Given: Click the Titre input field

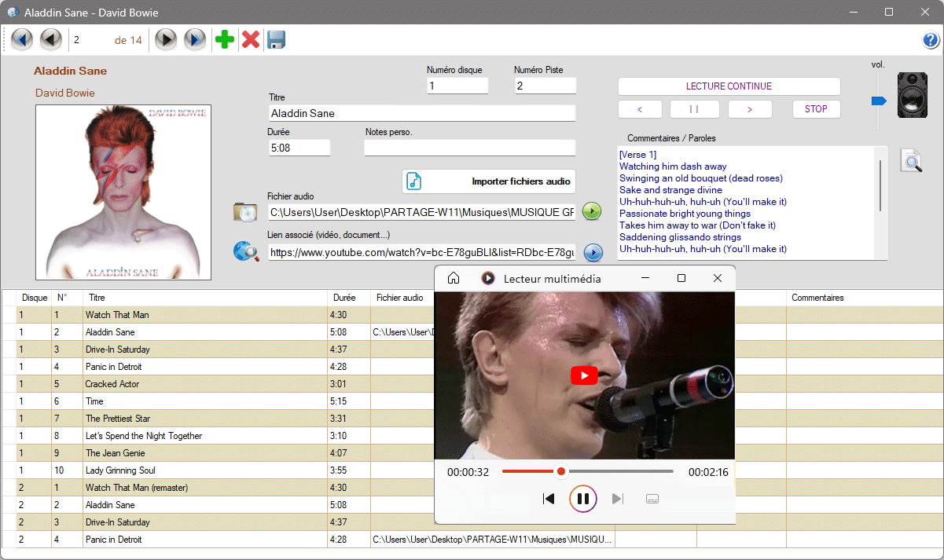Looking at the screenshot, I should (421, 113).
